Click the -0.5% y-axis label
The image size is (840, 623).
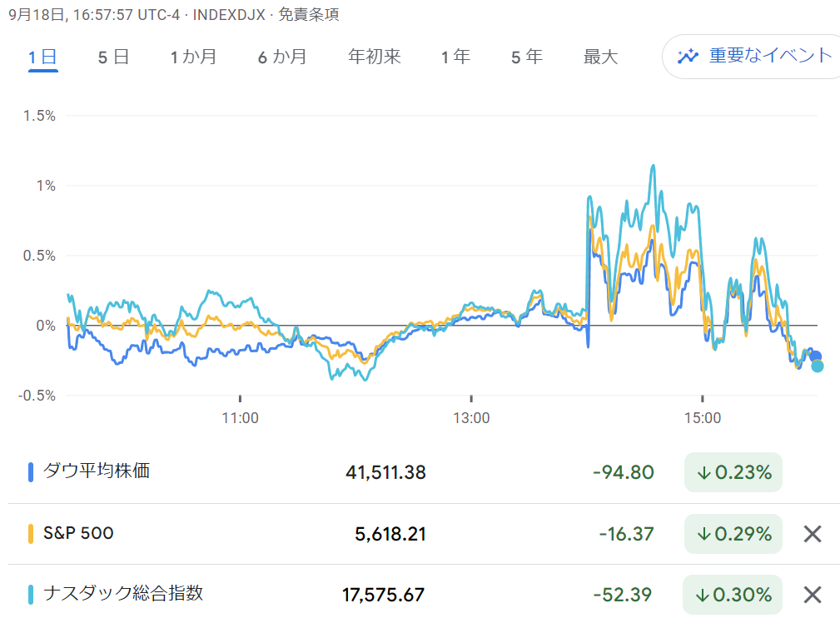click(x=37, y=396)
